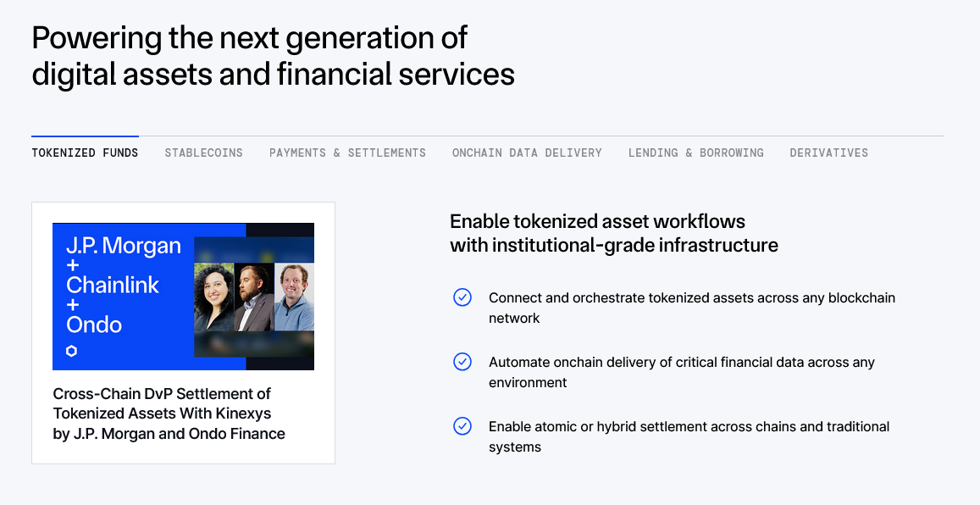Go to the Onchain Data Delivery tab
Screen dimensions: 980x505
[527, 153]
